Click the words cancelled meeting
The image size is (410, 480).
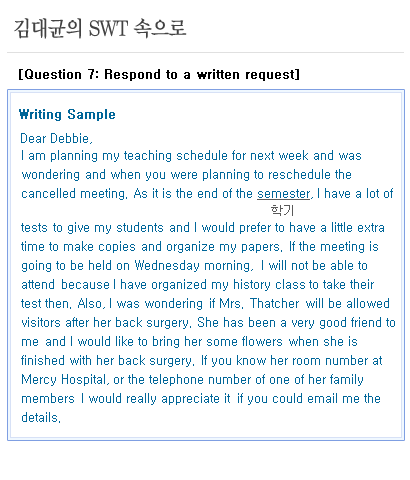(x=74, y=194)
